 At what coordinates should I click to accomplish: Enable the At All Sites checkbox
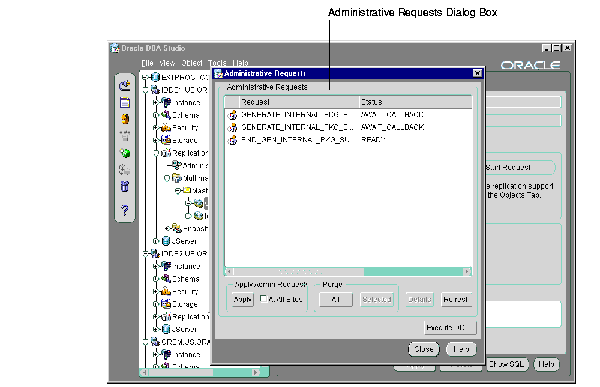(263, 299)
